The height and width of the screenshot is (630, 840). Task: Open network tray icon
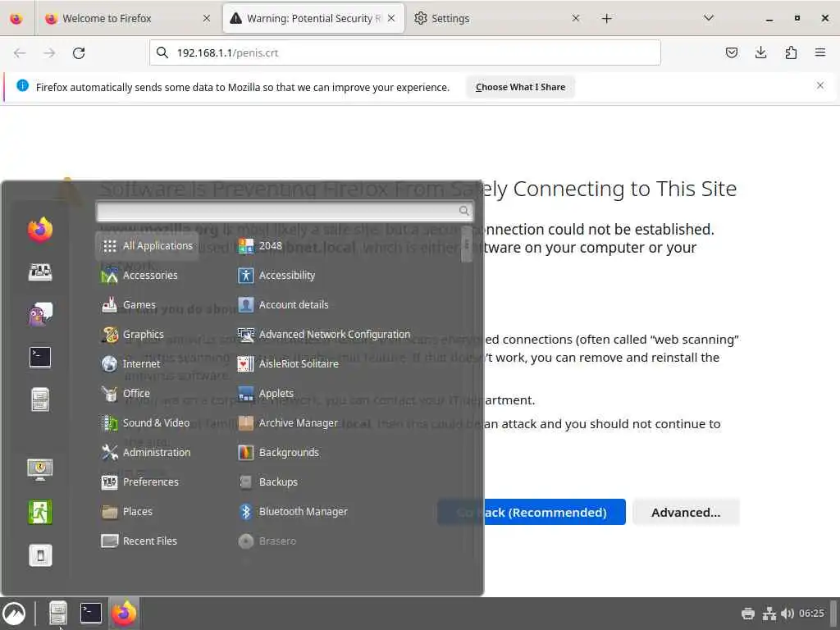[769, 614]
